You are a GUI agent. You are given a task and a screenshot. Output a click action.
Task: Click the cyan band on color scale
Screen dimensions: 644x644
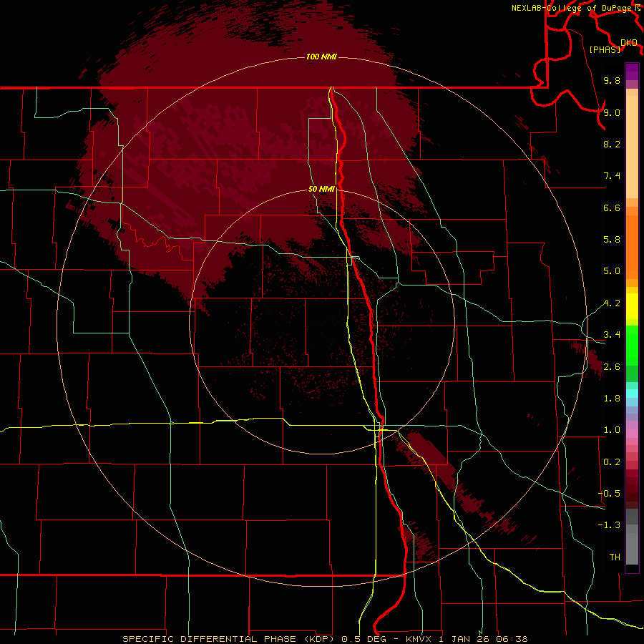[x=632, y=394]
